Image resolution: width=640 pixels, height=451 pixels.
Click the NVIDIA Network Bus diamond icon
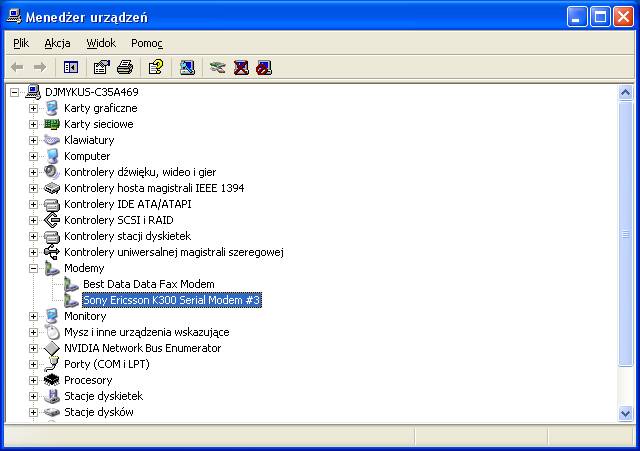(x=52, y=348)
